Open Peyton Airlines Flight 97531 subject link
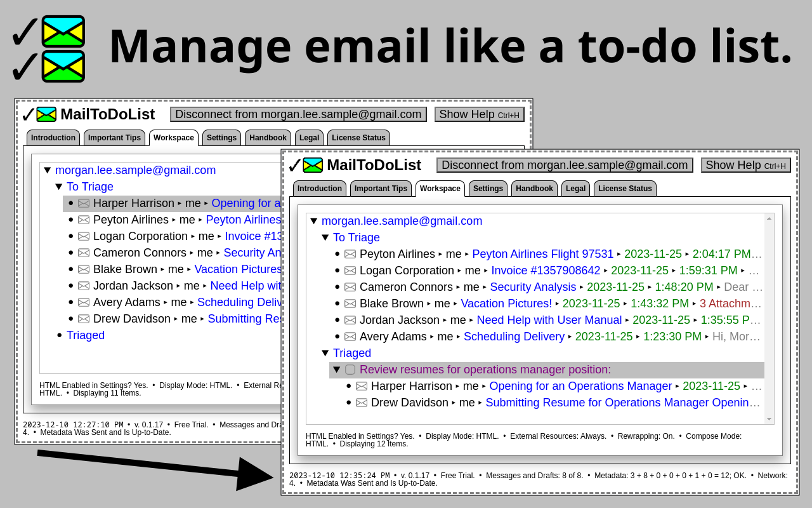The image size is (812, 508). click(543, 254)
